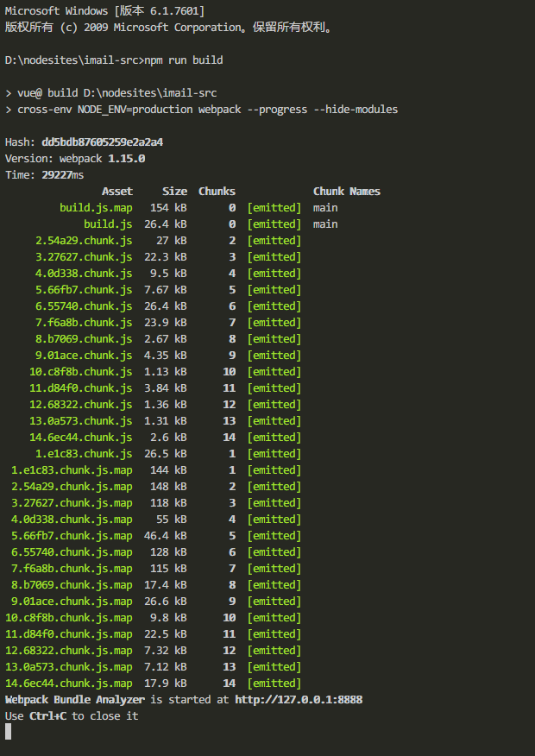Select the Ctrl+C hint text

[x=47, y=716]
